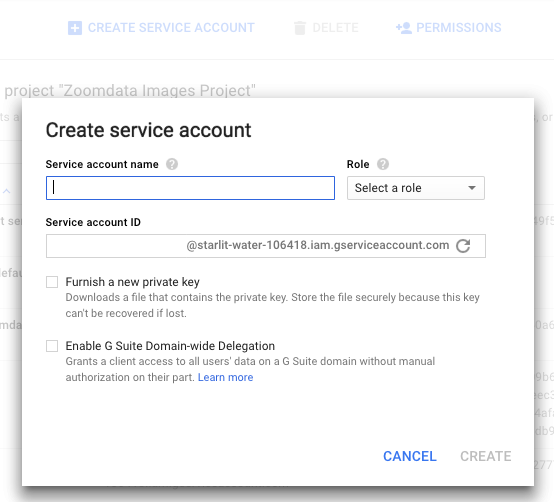
Task: Open help icon beside Service account name
Action: tap(172, 164)
